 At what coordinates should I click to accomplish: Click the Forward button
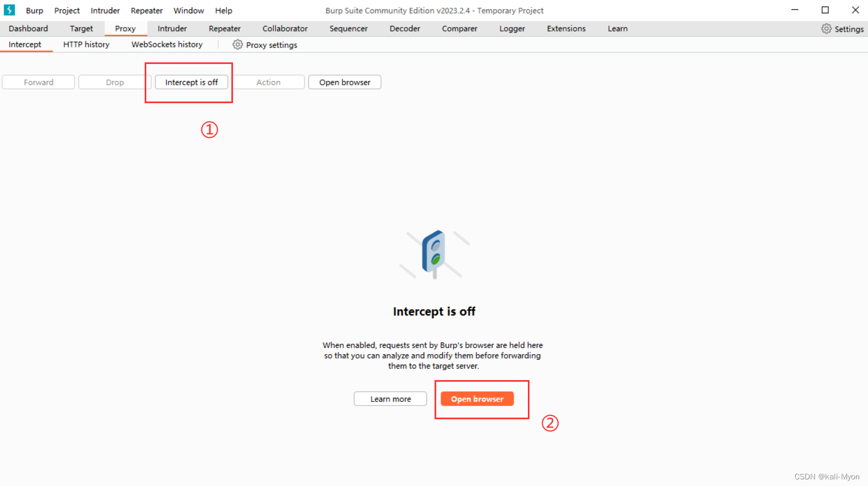coord(38,82)
